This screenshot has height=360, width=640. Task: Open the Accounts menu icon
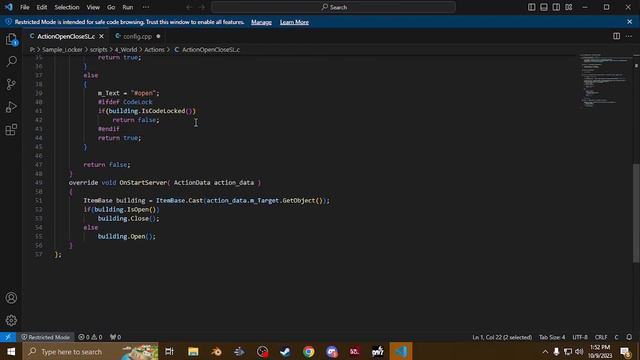11,298
